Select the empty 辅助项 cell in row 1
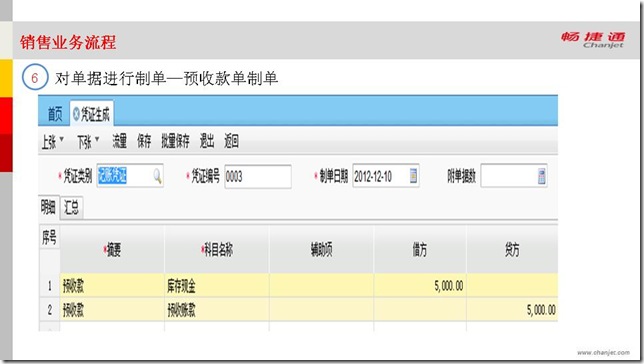This screenshot has width=644, height=364. [322, 286]
